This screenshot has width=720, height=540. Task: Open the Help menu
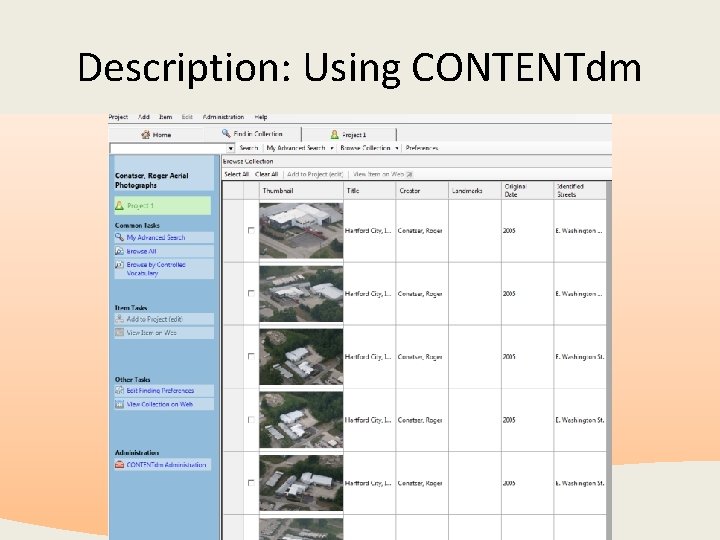261,117
